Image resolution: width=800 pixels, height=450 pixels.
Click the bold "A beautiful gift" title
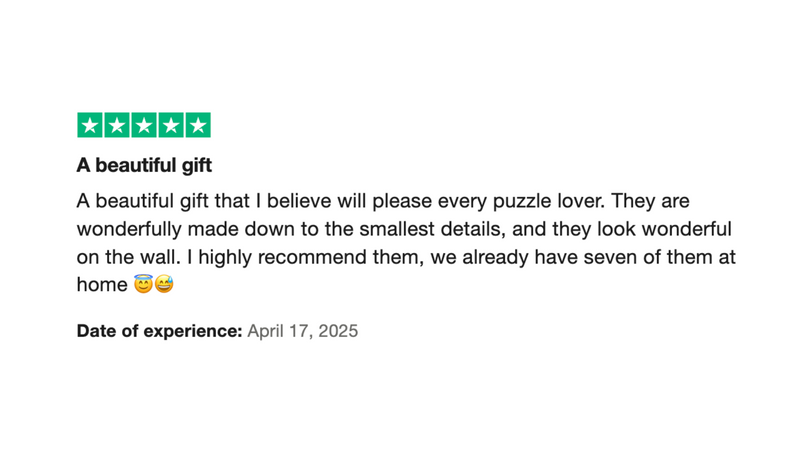144,165
